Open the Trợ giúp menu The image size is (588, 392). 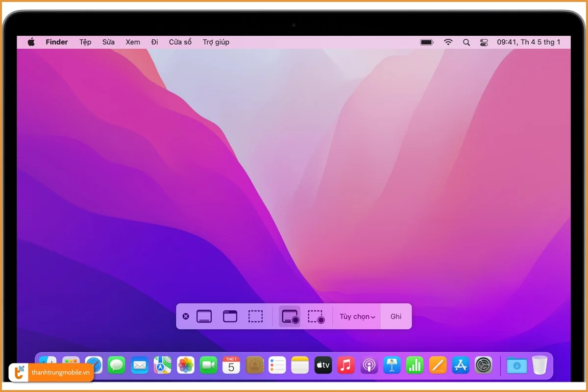pos(216,42)
